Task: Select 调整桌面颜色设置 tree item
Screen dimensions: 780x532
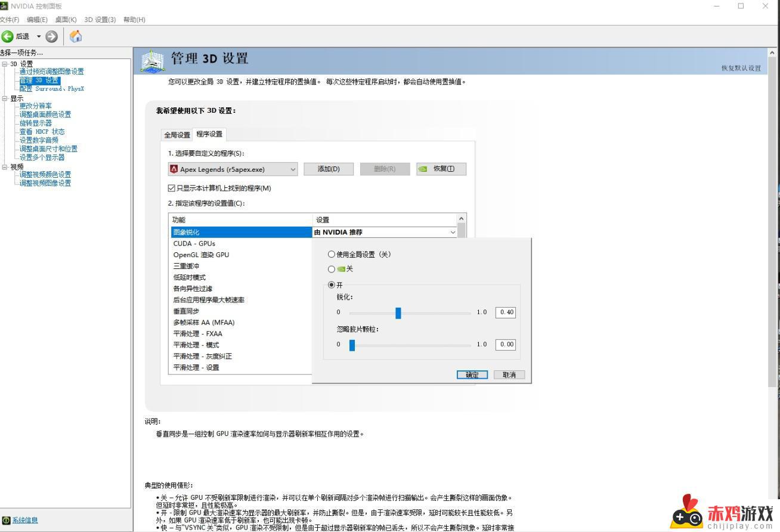Action: [x=45, y=115]
